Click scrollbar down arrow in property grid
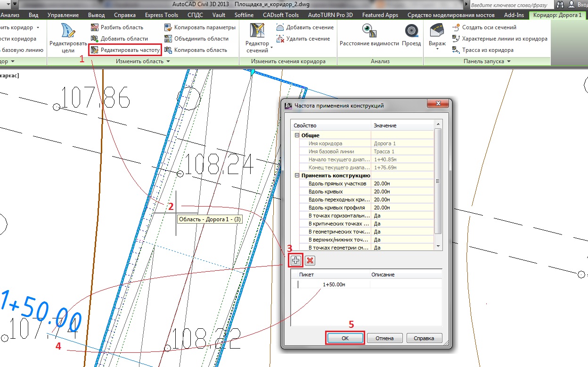This screenshot has width=588, height=367. click(x=438, y=246)
